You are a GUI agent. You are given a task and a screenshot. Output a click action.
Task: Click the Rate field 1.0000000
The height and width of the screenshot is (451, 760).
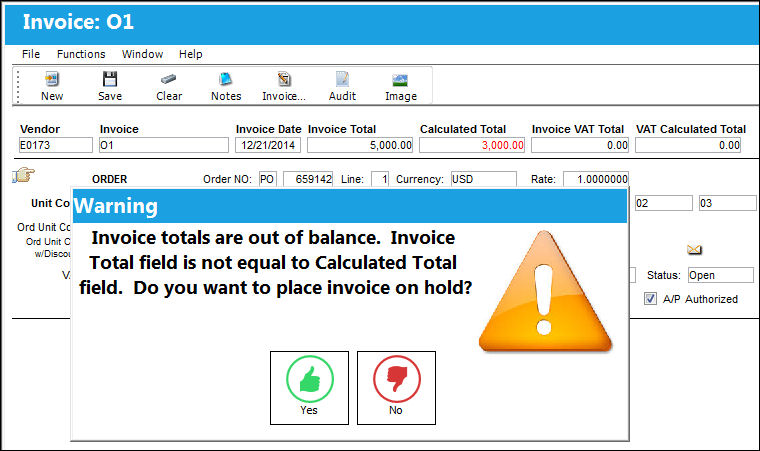[x=596, y=179]
